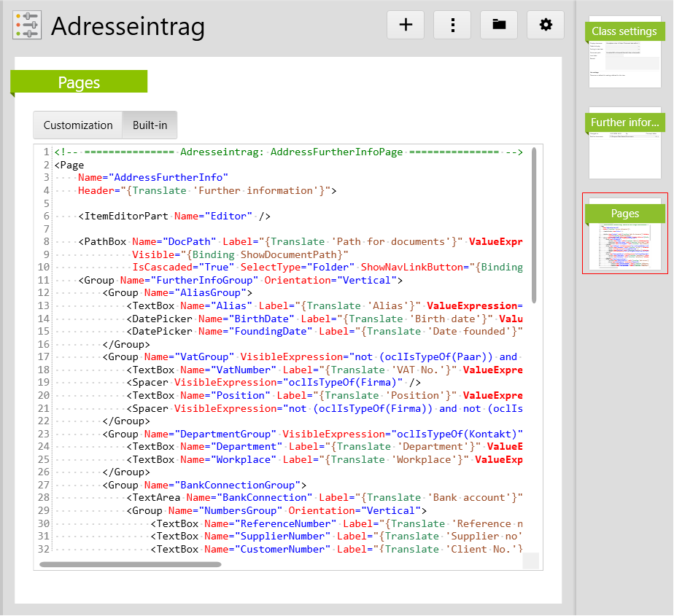Click on the PathBox DocPath code line
Image resolution: width=674 pixels, height=616 pixels.
point(292,241)
